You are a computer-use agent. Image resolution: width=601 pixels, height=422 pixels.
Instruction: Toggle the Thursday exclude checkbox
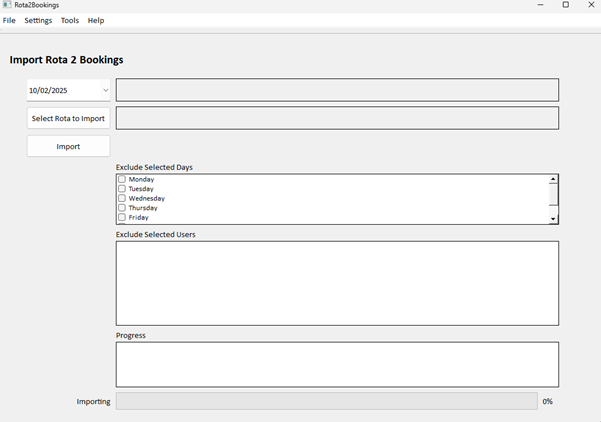click(x=122, y=208)
